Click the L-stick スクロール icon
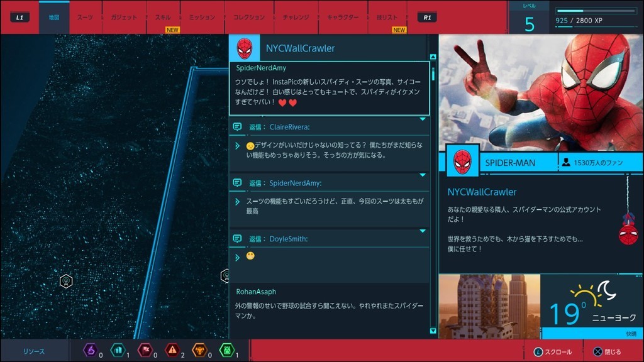Image resolution: width=644 pixels, height=362 pixels. point(538,352)
